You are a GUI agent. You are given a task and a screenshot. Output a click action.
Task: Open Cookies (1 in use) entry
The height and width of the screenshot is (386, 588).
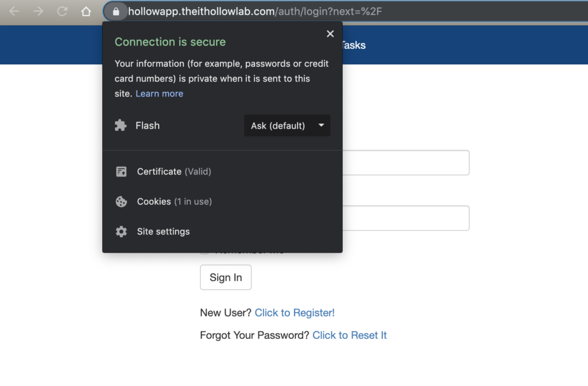pos(174,202)
